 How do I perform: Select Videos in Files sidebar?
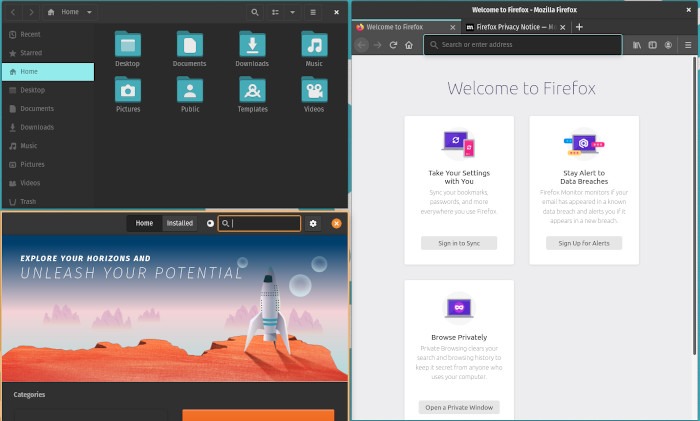pos(48,183)
